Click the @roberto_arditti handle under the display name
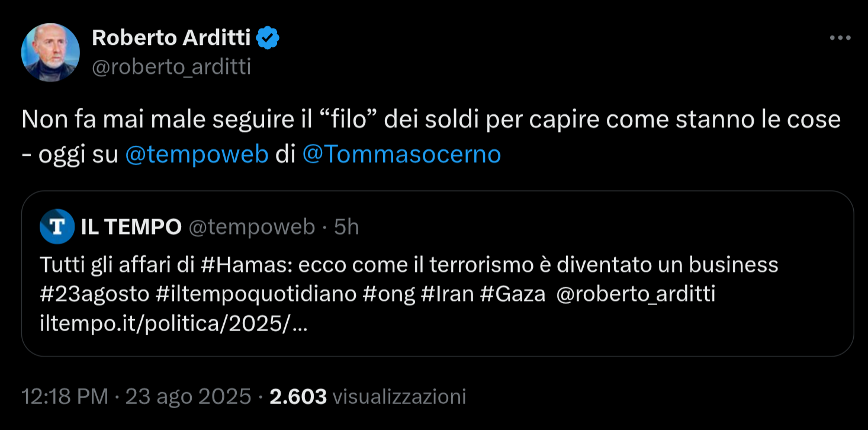 click(x=171, y=66)
